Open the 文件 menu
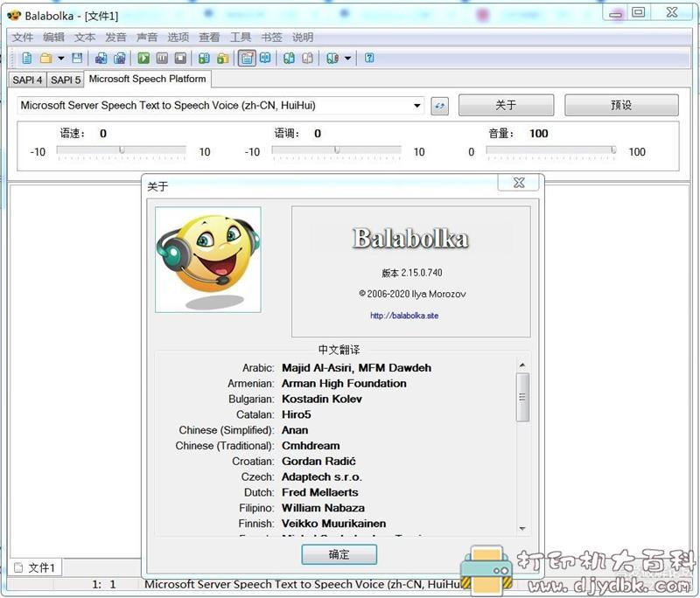Viewport: 700px width, 598px height. (23, 38)
